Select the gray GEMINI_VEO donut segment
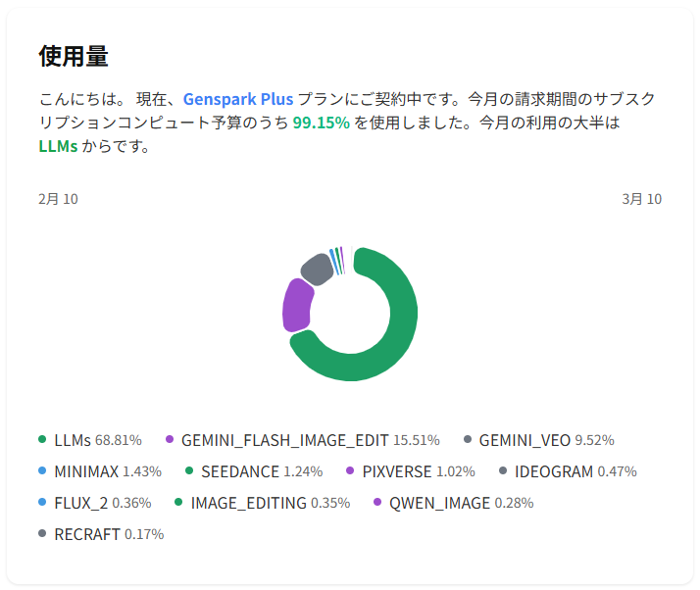700x590 pixels. (316, 268)
